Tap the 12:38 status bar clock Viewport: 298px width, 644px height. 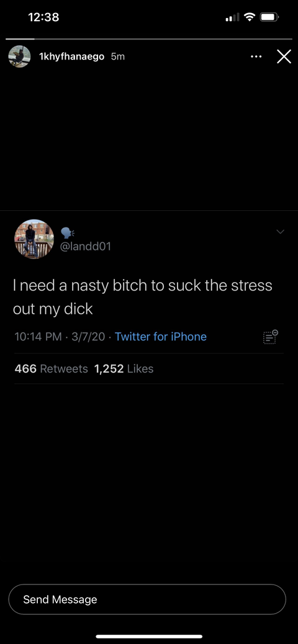pyautogui.click(x=43, y=17)
